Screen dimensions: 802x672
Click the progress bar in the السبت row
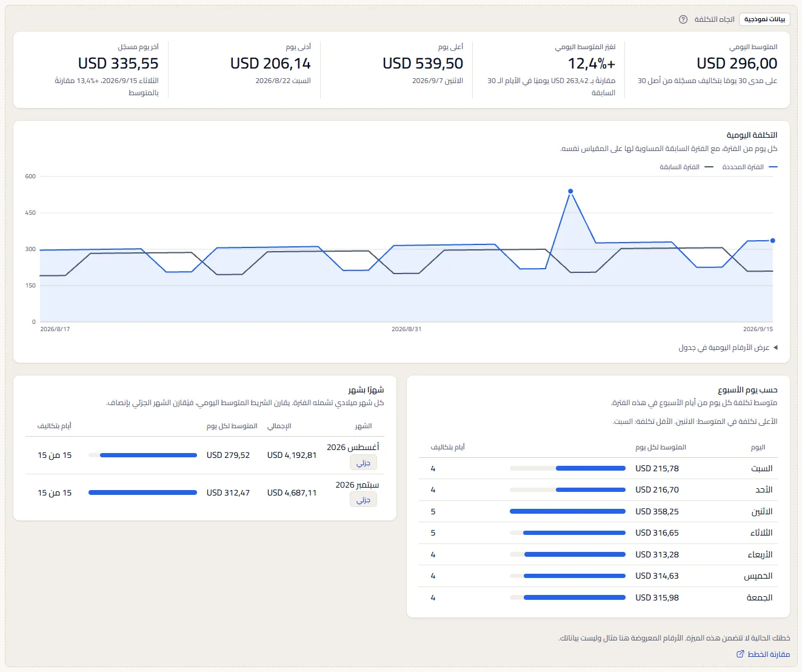click(567, 468)
